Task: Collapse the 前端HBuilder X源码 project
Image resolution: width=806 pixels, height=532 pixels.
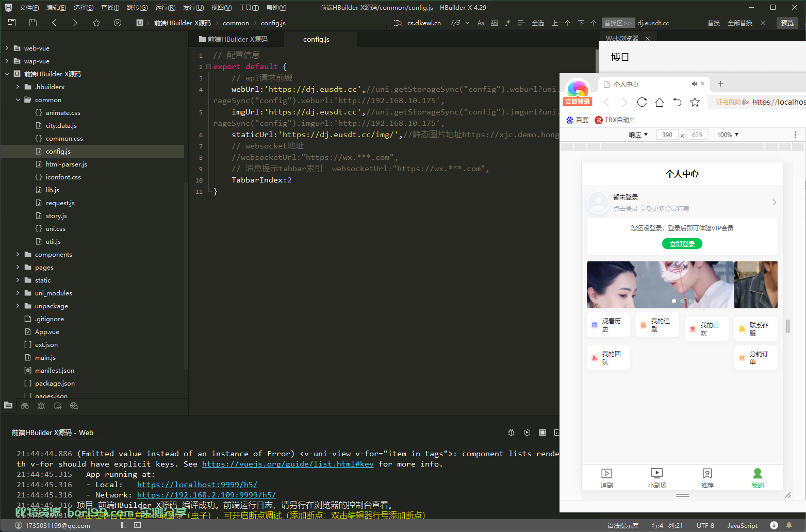Action: click(x=7, y=74)
